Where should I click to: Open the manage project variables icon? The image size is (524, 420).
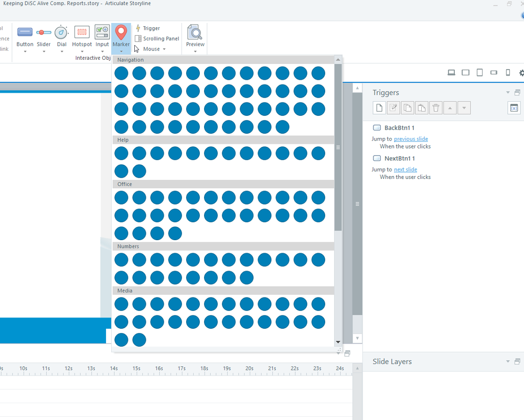click(x=514, y=108)
